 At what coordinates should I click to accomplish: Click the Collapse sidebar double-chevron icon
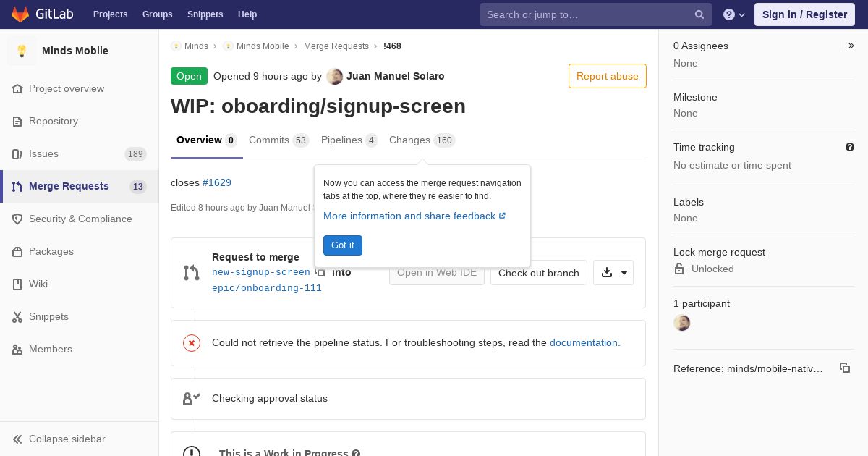[x=17, y=439]
